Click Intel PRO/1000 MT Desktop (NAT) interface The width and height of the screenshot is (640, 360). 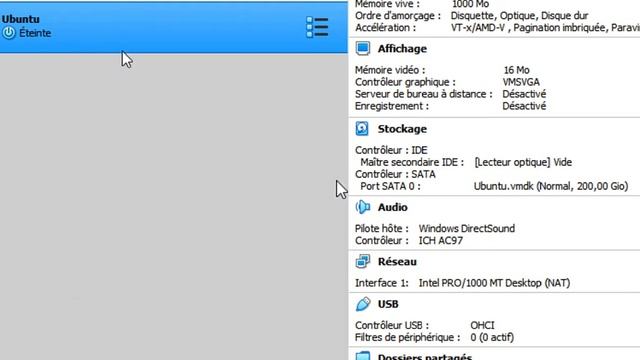pyautogui.click(x=494, y=283)
